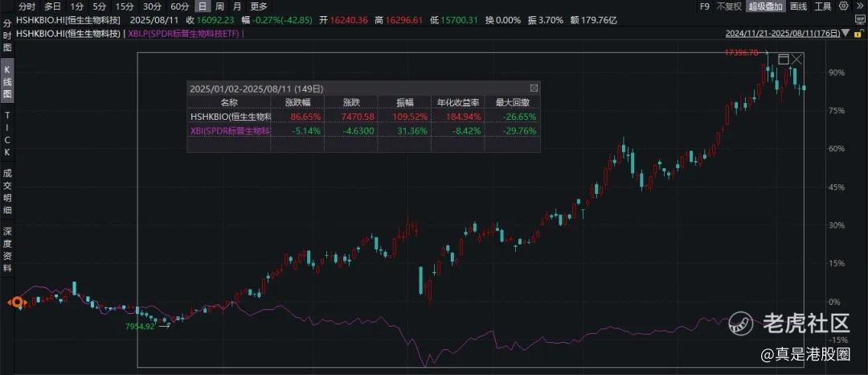Screen dimensions: 868x375
Task: Switch to 多日 multi-day period tab
Action: pos(52,6)
